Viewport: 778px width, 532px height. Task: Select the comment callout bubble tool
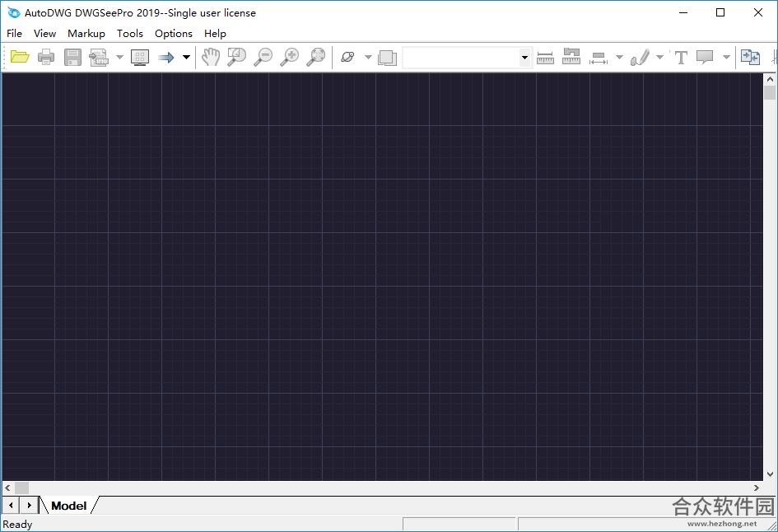point(705,57)
